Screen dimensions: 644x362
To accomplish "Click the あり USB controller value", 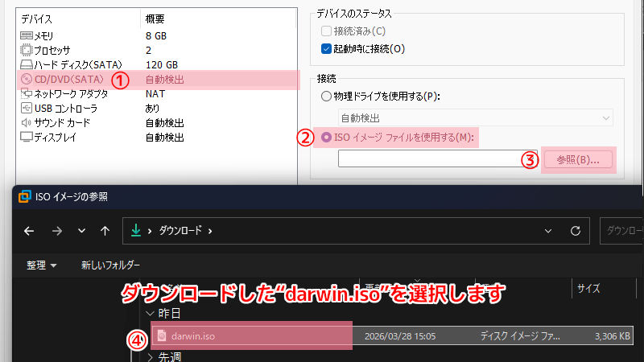I will [x=152, y=109].
